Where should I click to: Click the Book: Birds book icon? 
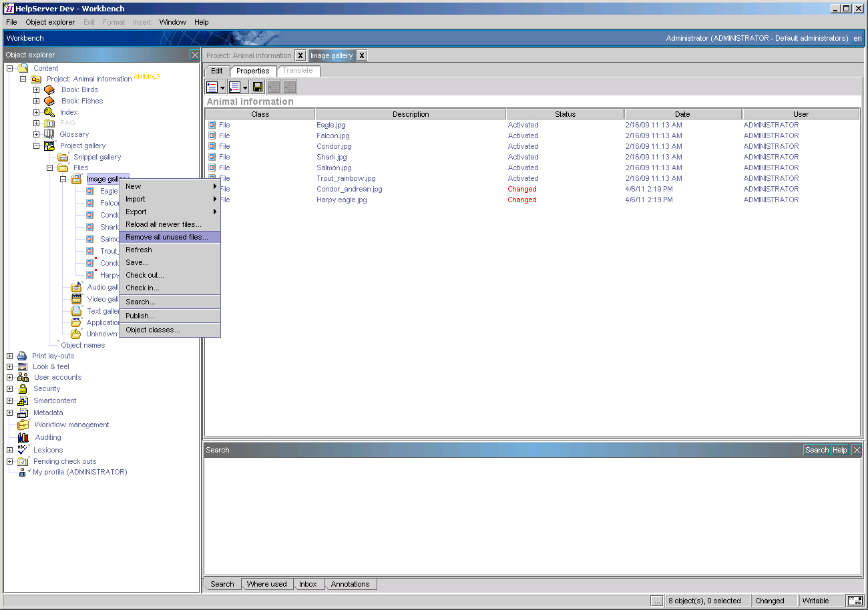(49, 89)
